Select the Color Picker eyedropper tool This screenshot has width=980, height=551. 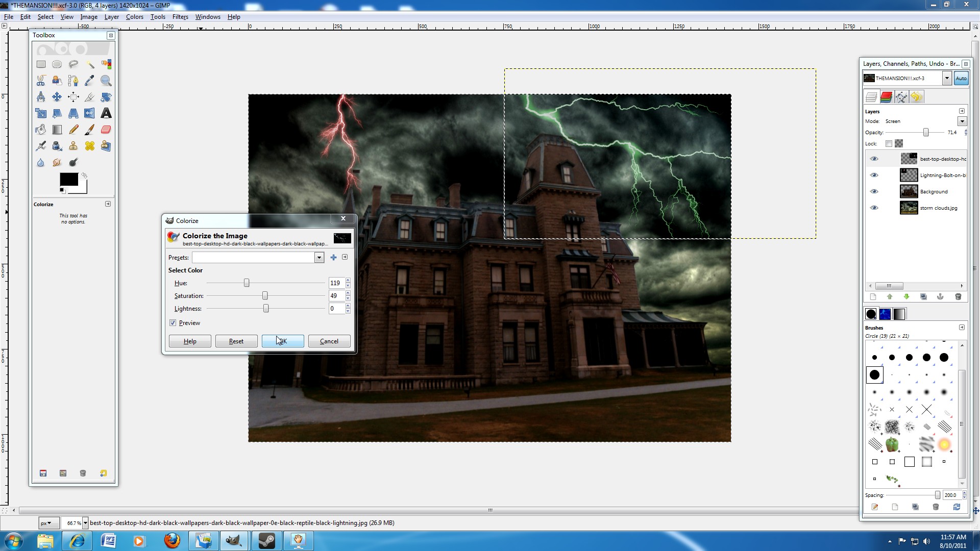coord(90,81)
